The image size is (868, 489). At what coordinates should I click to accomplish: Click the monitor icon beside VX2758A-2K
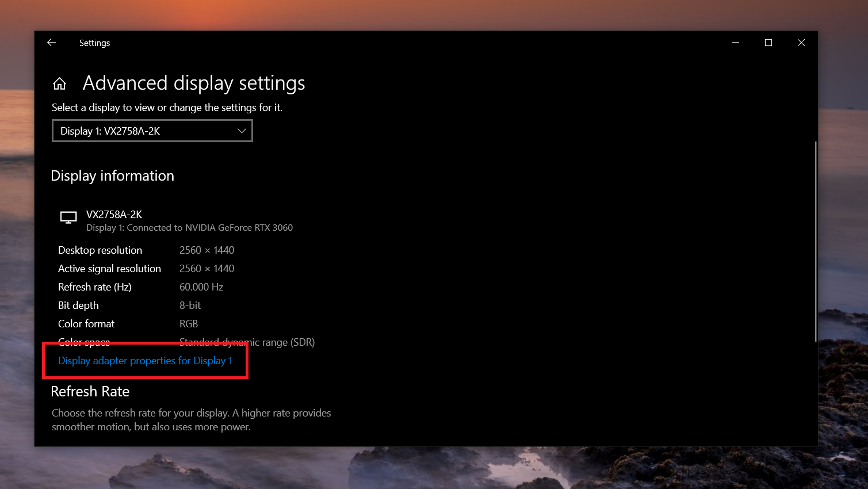[68, 217]
